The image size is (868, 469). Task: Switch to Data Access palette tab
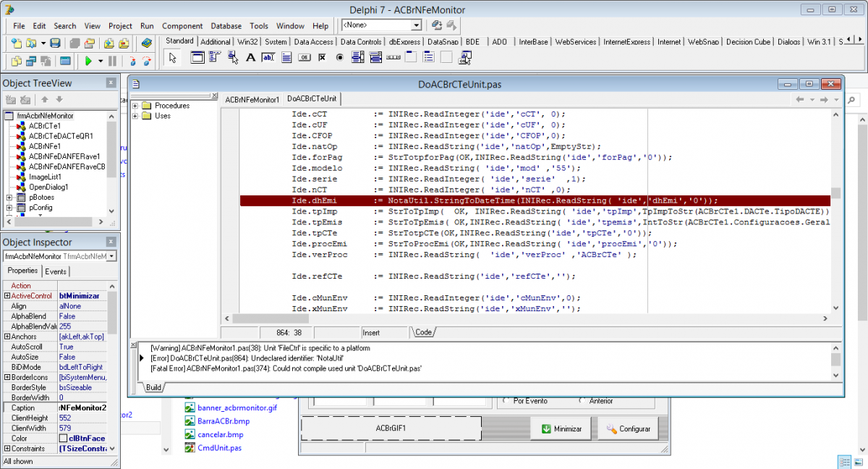tap(313, 42)
